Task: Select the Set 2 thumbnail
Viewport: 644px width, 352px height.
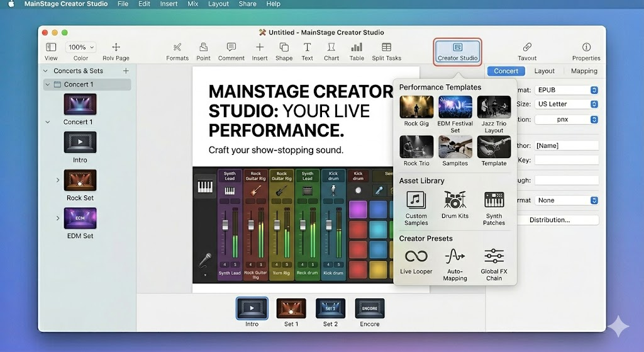Action: pos(330,309)
